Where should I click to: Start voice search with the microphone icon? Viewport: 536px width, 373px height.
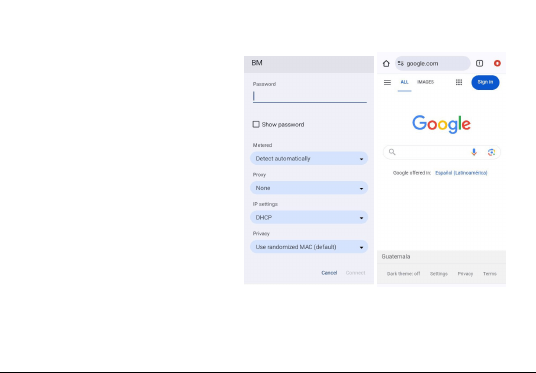474,152
